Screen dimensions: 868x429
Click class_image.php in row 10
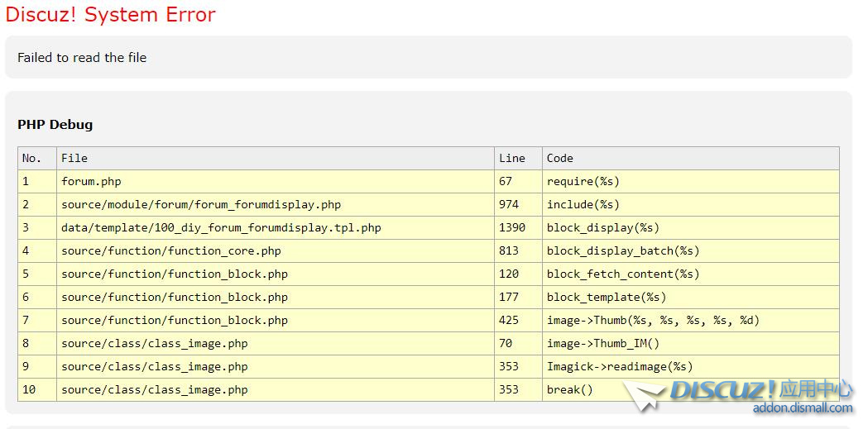155,390
